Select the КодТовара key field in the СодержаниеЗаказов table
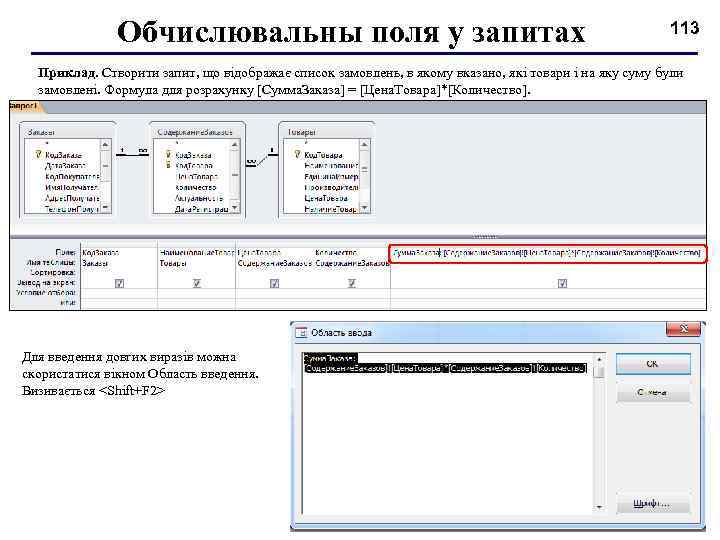This screenshot has height=540, width=720. [x=193, y=165]
